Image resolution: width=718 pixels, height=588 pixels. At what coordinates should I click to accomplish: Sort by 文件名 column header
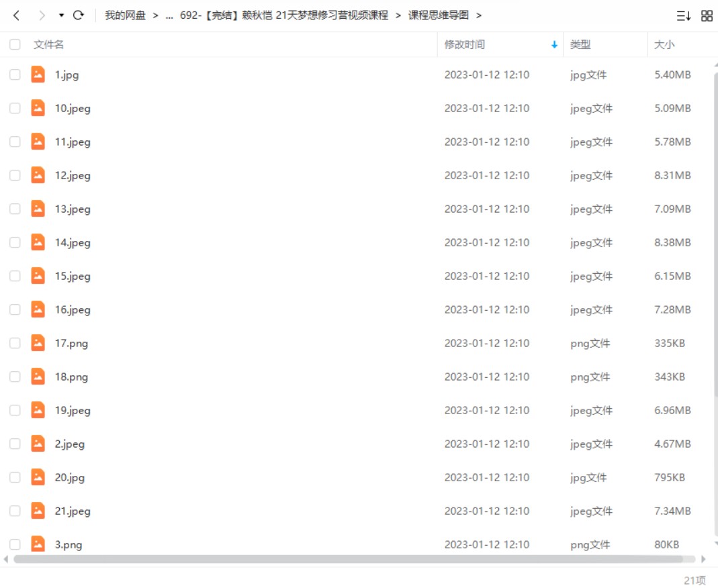[x=48, y=44]
